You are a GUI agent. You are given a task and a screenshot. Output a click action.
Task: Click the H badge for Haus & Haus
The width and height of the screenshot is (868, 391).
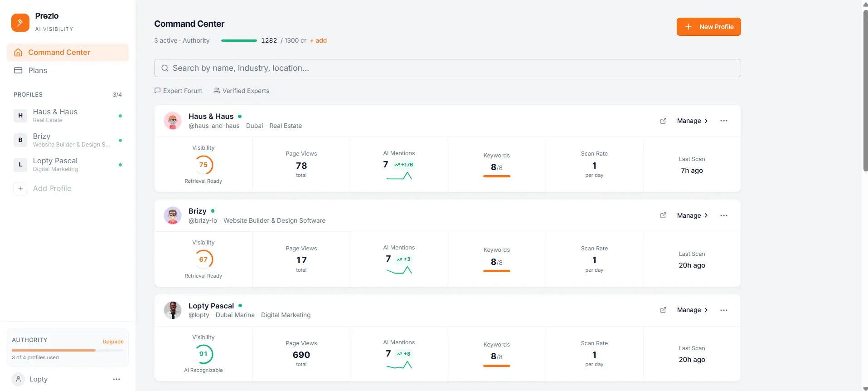tap(20, 116)
